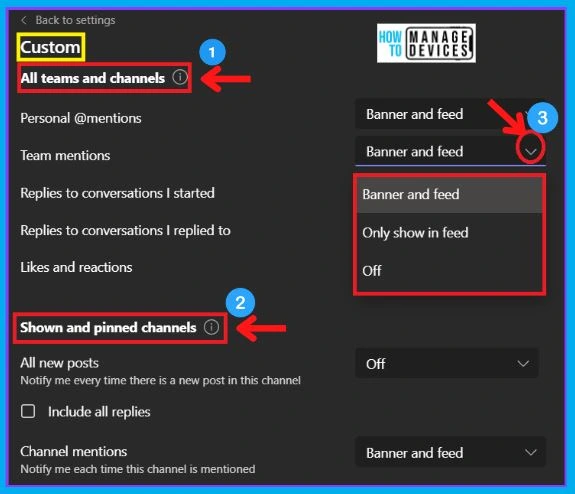This screenshot has width=575, height=494.
Task: Click the Shown and pinned channels heading
Action: tap(108, 327)
